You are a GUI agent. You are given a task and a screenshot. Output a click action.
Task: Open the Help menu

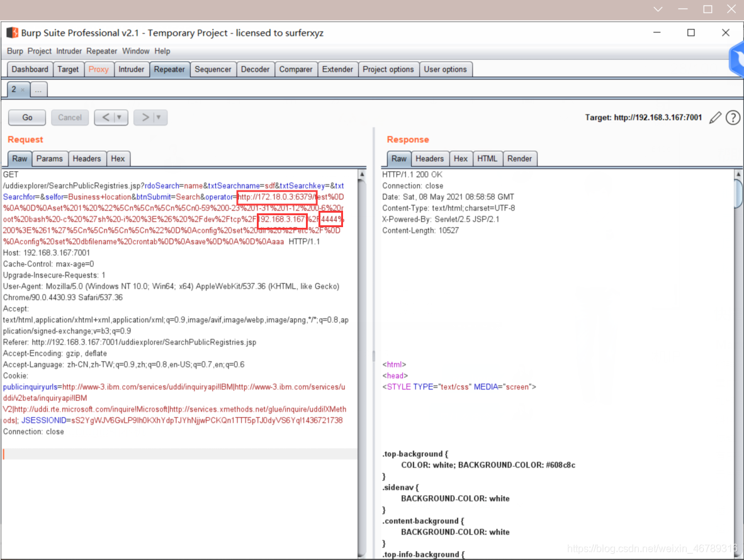(162, 51)
